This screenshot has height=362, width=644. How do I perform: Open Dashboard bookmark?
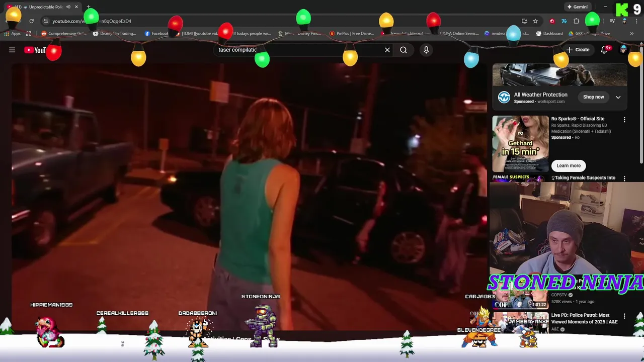coord(549,34)
